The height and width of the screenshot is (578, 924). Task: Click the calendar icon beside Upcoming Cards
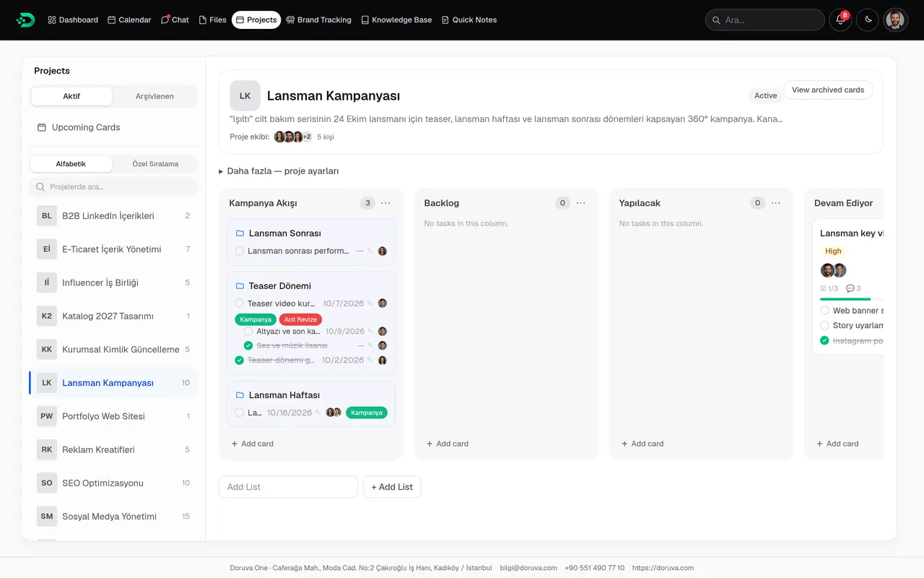42,127
